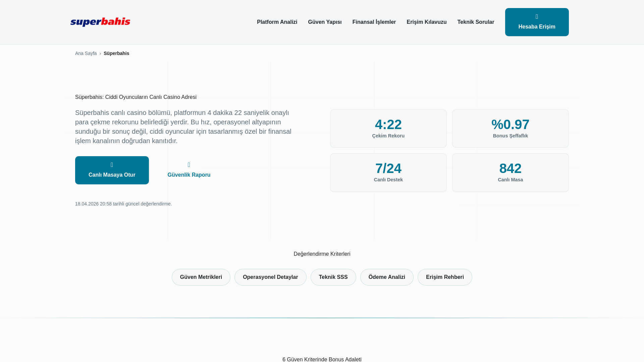Image resolution: width=644 pixels, height=362 pixels.
Task: Select Teknik Sorular navigation link
Action: tap(476, 22)
